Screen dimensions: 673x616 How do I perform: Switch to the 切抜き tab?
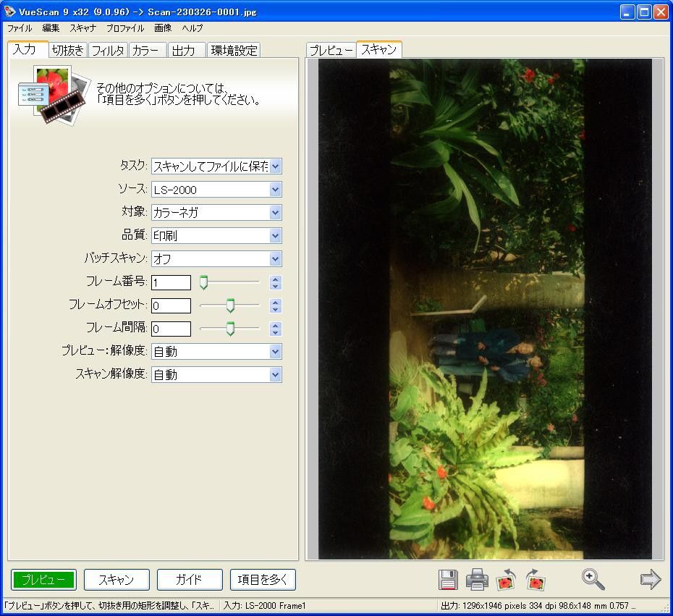(x=68, y=50)
